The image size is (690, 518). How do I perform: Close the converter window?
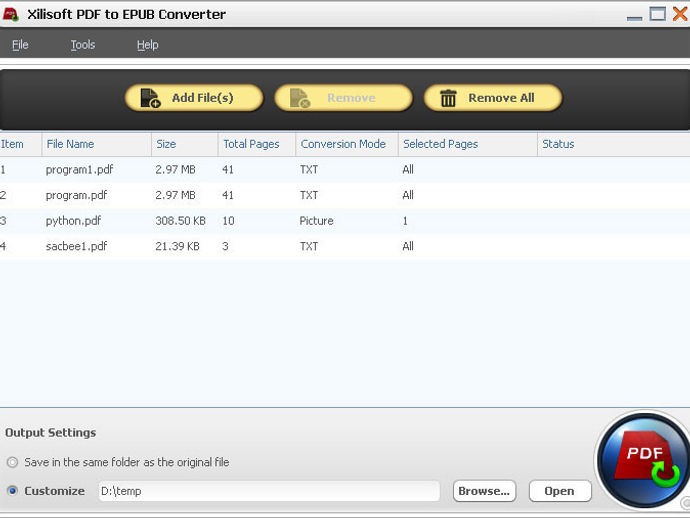tap(680, 14)
